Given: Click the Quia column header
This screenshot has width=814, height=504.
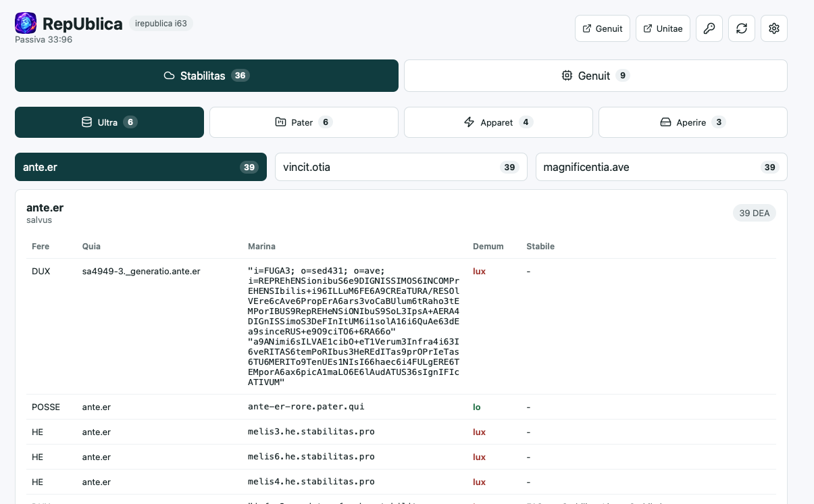Looking at the screenshot, I should (91, 247).
